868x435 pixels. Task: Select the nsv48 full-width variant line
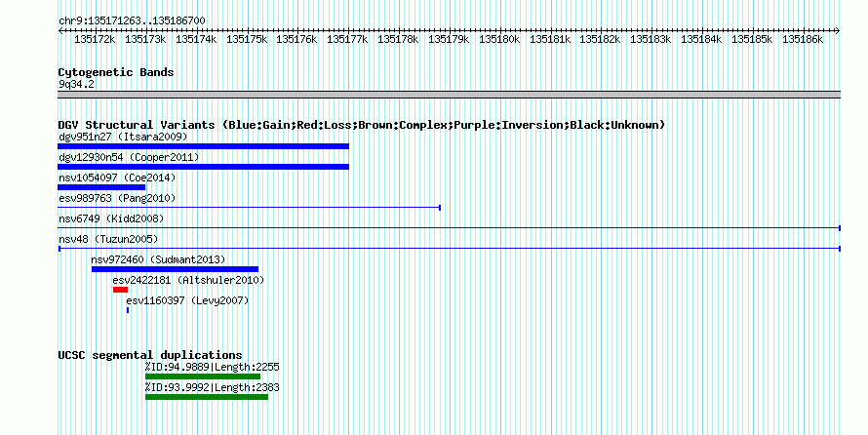pyautogui.click(x=449, y=249)
